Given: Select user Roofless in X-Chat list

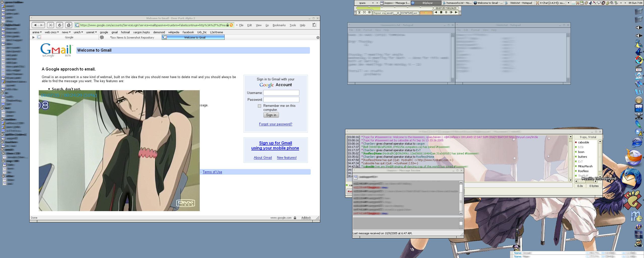Looking at the screenshot, I should tap(583, 171).
